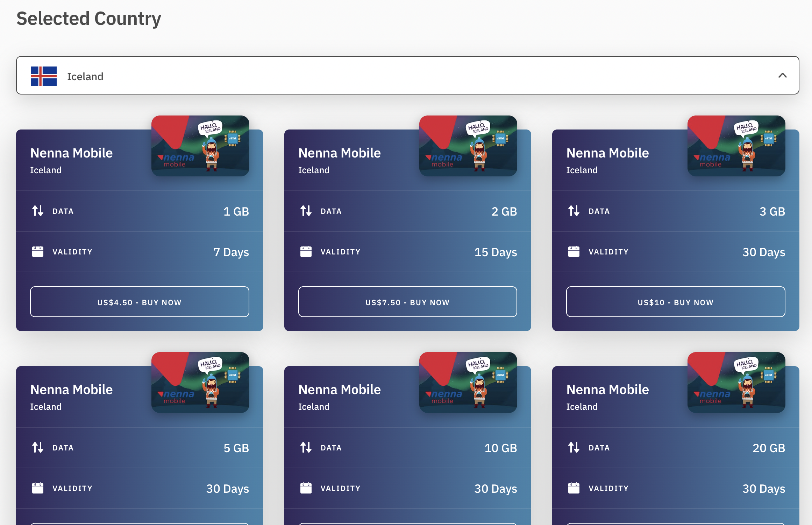Screen dimensions: 812x525
Task: Click calendar icon beside 15 Days validity
Action: point(306,251)
